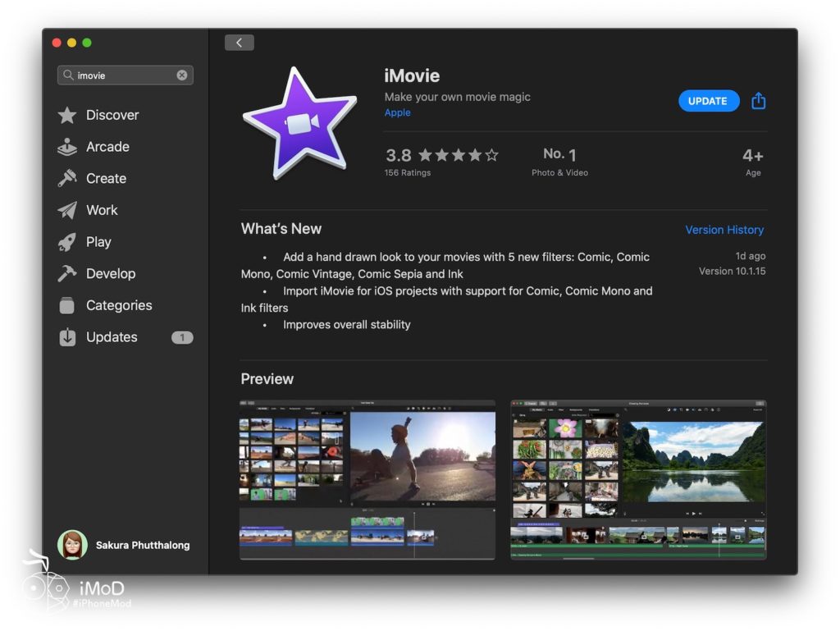
Task: Click the imovie search field
Action: point(123,75)
